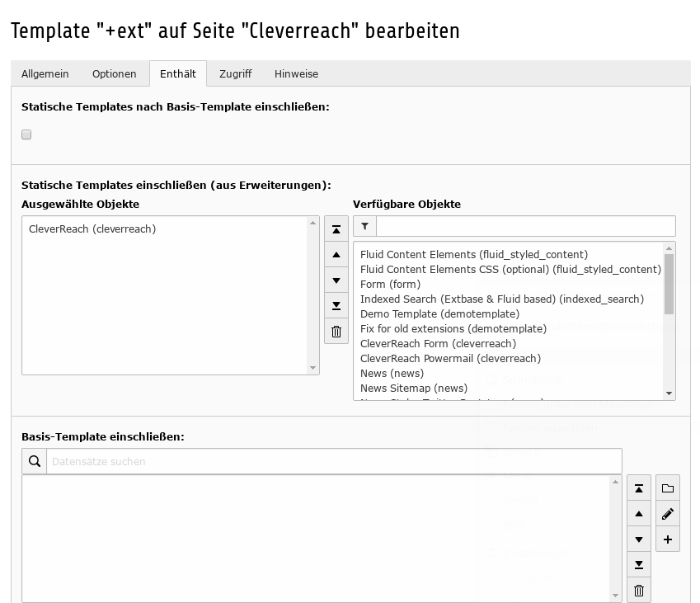
Task: Move selected static template down one
Action: click(336, 280)
